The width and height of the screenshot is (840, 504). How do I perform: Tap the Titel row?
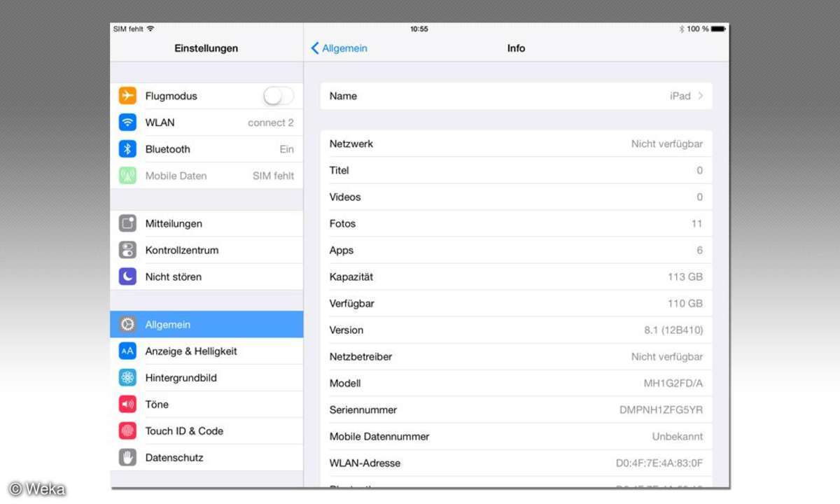[x=516, y=170]
